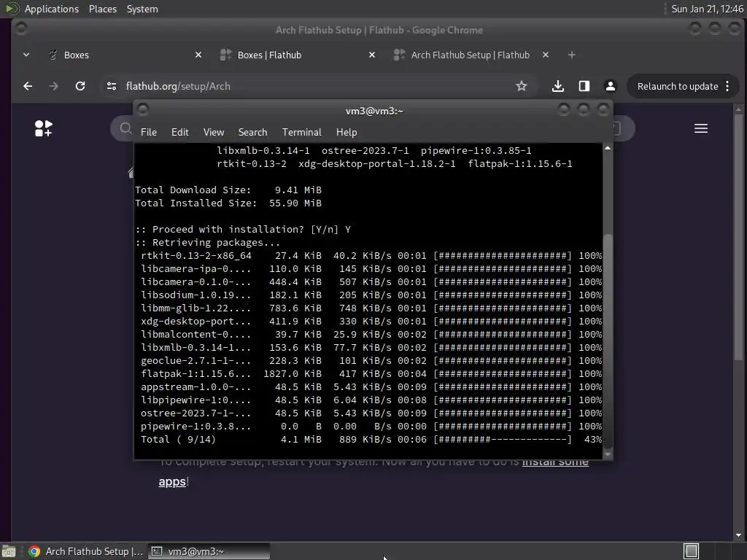
Task: Close the Boxes tab
Action: pos(198,55)
